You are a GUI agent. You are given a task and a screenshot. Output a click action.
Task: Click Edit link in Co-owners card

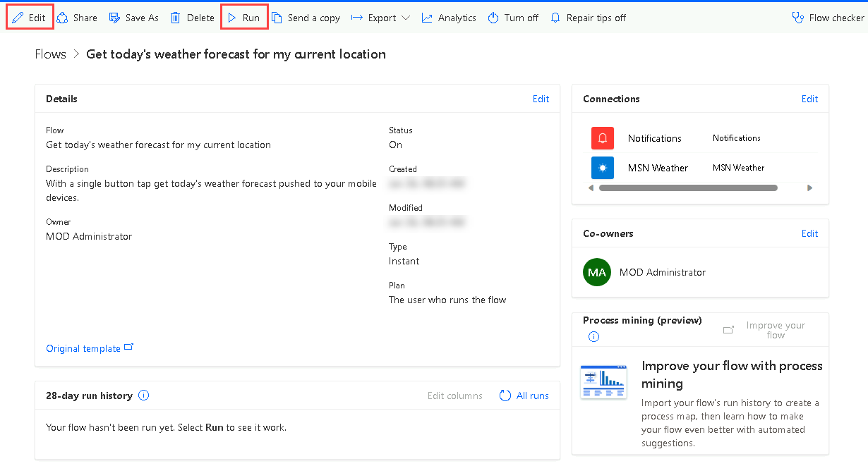[809, 233]
